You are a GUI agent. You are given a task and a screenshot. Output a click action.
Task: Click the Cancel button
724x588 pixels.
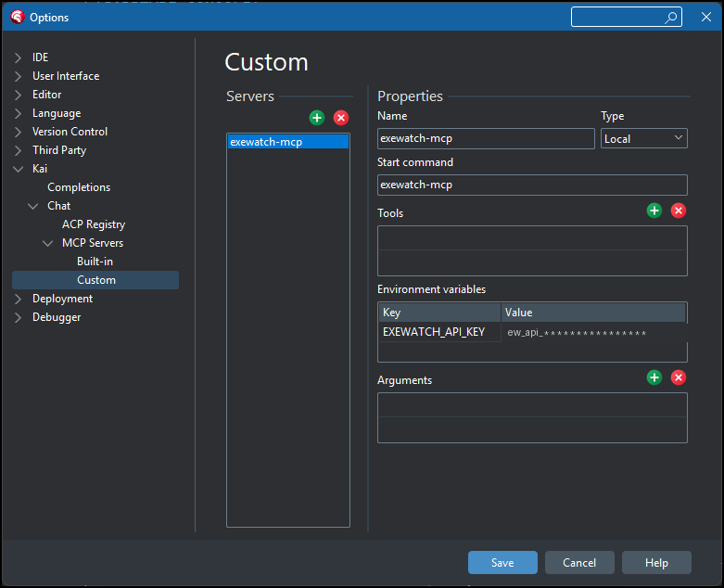point(579,563)
